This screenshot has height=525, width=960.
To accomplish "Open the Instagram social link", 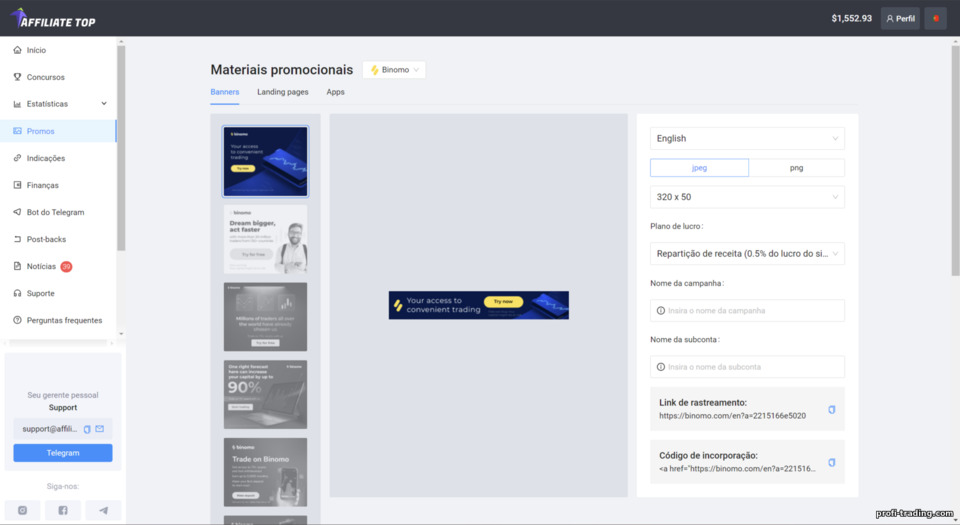I will (x=23, y=510).
